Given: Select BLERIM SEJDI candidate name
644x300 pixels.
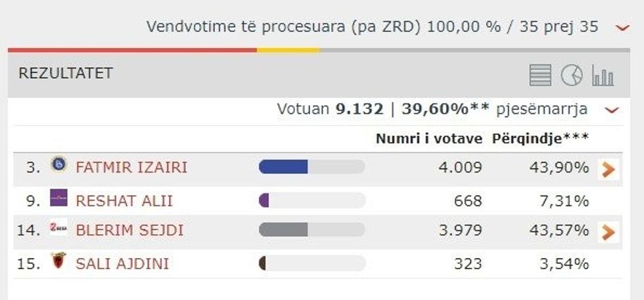Looking at the screenshot, I should click(129, 231).
